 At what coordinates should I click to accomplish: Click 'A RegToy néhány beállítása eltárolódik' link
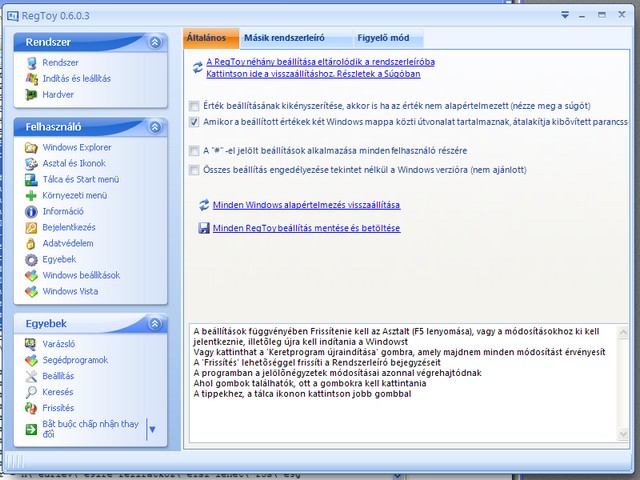point(320,62)
